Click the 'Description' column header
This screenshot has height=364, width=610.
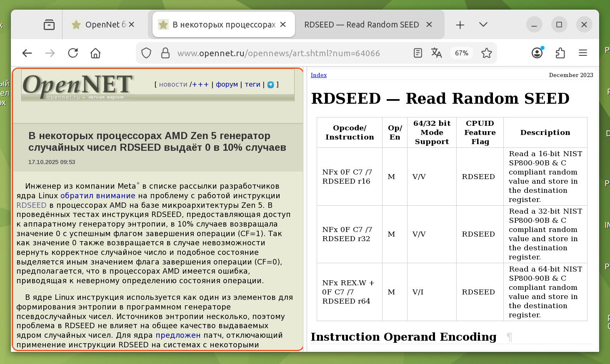click(545, 132)
